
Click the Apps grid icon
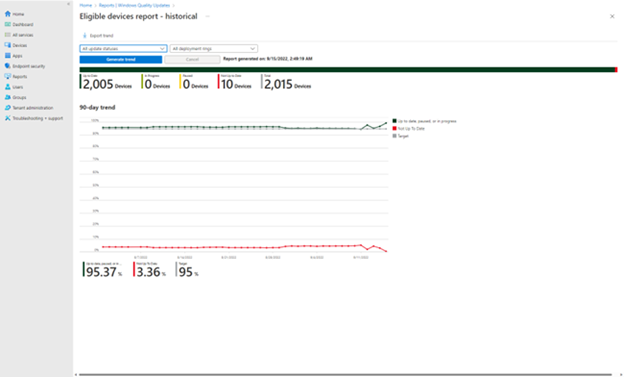coord(8,56)
